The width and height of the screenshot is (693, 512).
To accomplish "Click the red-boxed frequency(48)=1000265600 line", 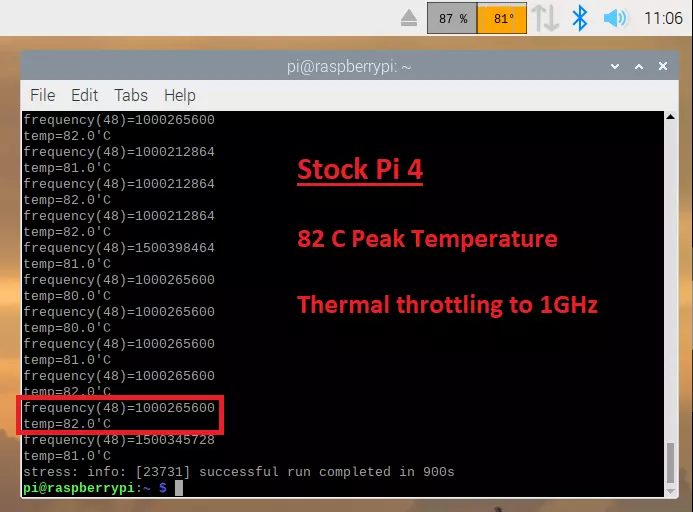I will point(119,408).
